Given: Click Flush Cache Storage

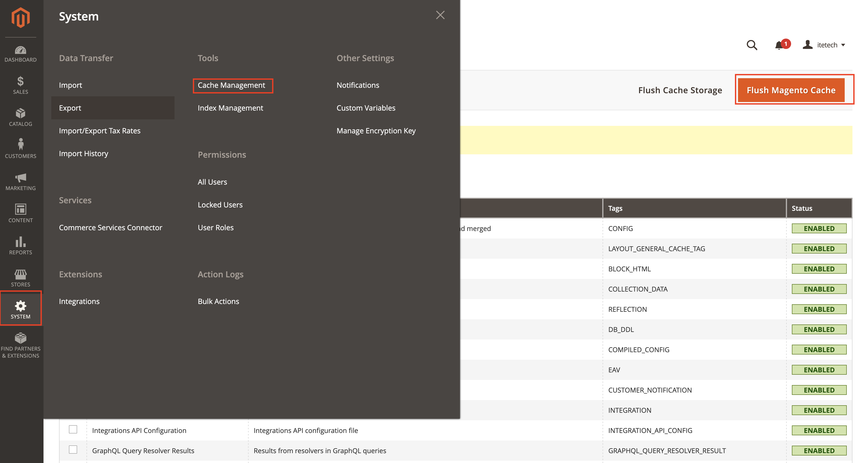Looking at the screenshot, I should point(680,90).
